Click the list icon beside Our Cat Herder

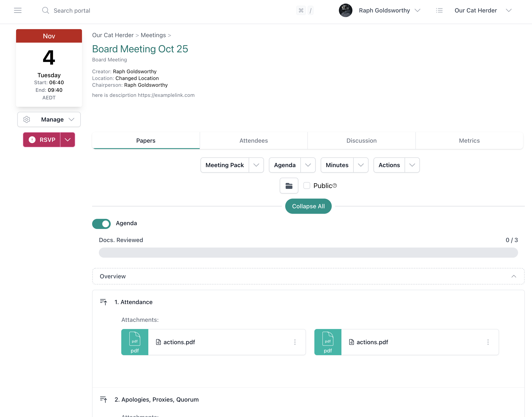pos(439,10)
